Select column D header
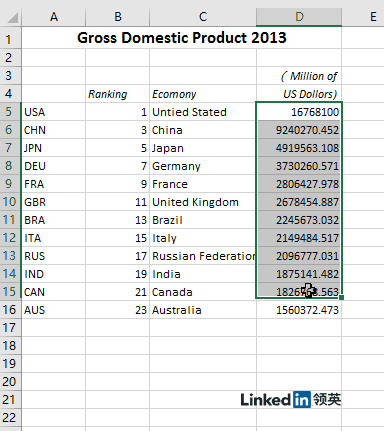The width and height of the screenshot is (384, 431). (299, 17)
